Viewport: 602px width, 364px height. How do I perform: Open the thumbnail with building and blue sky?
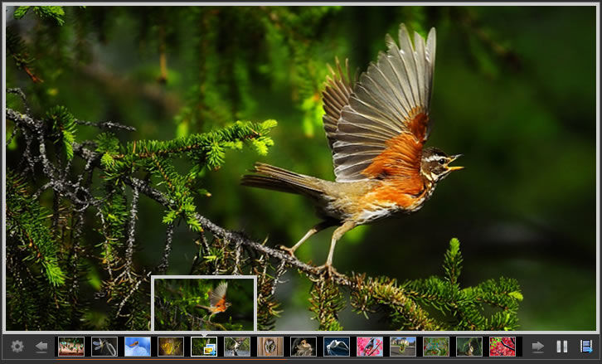403,347
